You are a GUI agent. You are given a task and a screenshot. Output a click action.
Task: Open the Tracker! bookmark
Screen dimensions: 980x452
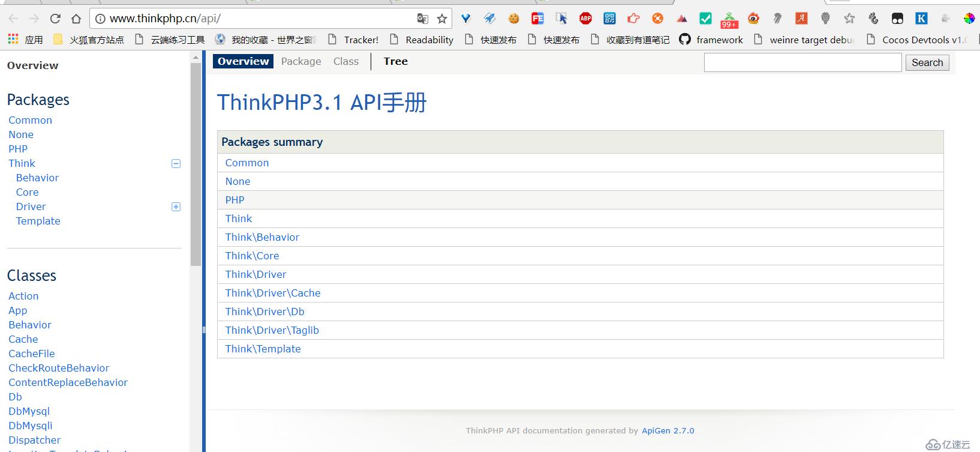tap(353, 40)
